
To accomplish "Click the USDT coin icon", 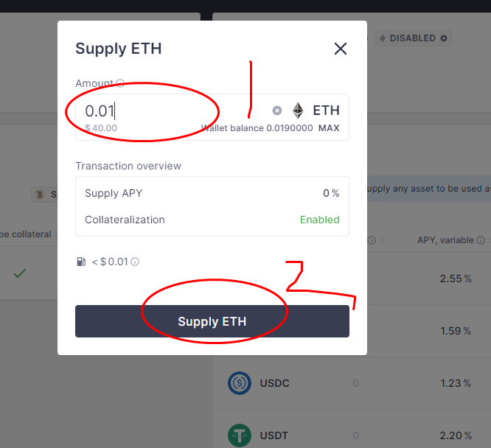I will coord(240,435).
